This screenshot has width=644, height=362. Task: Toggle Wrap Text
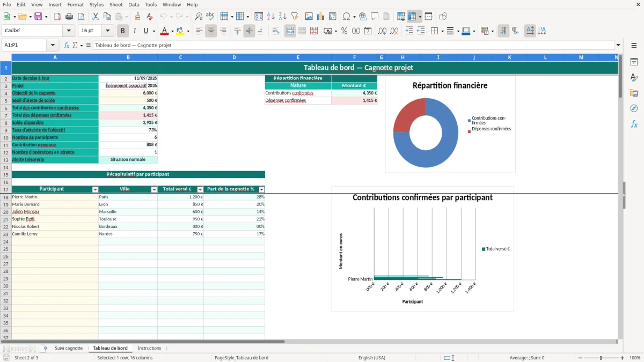(275, 31)
